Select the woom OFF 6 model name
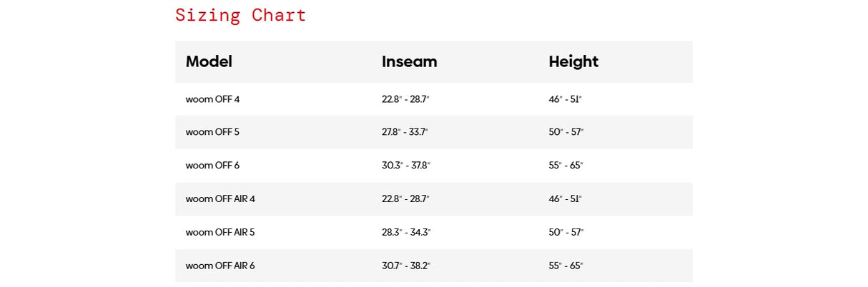Image resolution: width=868 pixels, height=287 pixels. coord(212,166)
